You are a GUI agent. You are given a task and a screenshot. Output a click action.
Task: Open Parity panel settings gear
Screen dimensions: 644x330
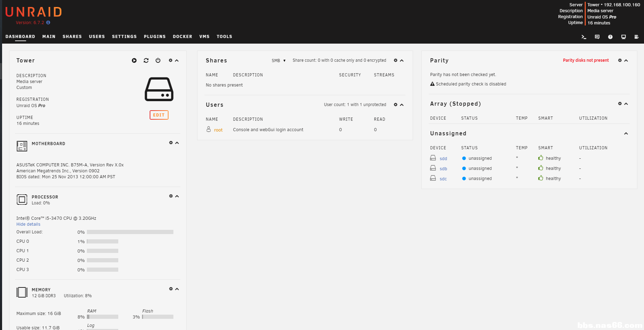pyautogui.click(x=620, y=60)
